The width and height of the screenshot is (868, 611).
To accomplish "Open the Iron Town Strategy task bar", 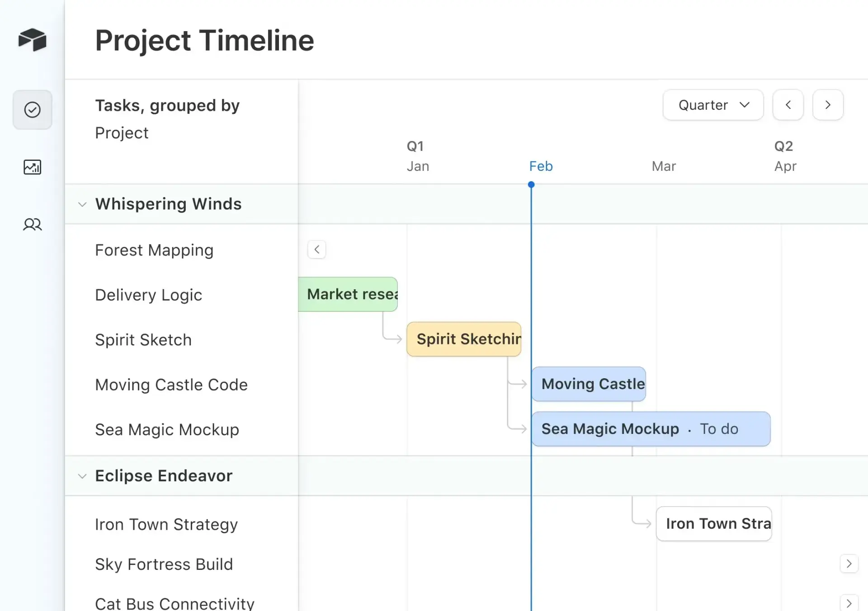I will pyautogui.click(x=714, y=524).
